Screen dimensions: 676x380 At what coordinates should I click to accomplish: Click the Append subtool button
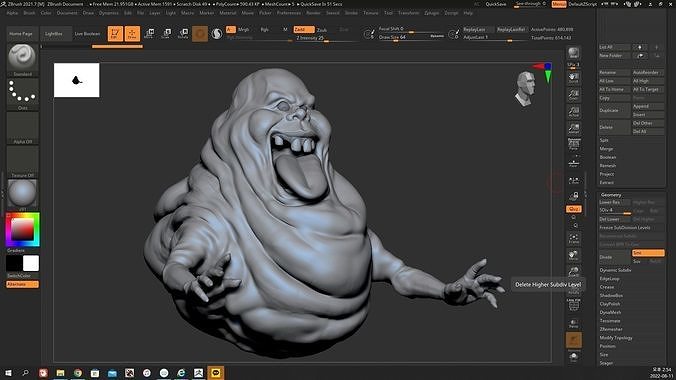pyautogui.click(x=648, y=106)
